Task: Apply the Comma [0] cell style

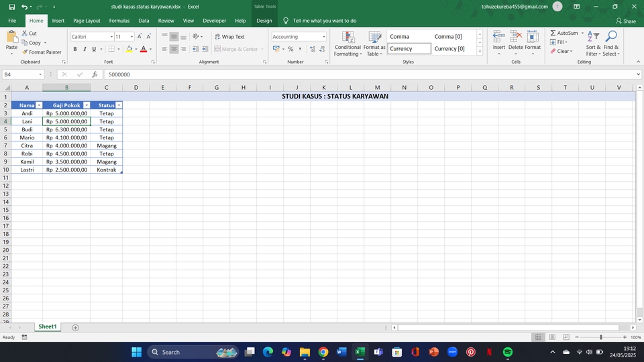Action: coord(448,36)
